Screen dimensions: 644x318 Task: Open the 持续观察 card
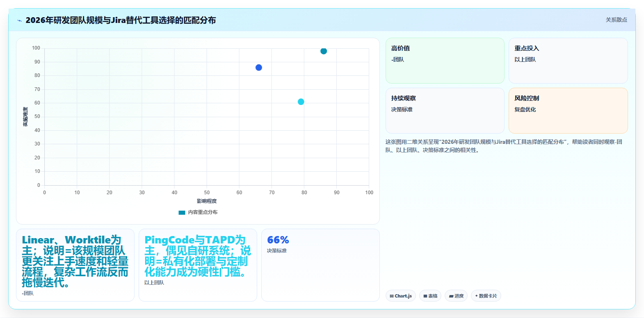(445, 111)
